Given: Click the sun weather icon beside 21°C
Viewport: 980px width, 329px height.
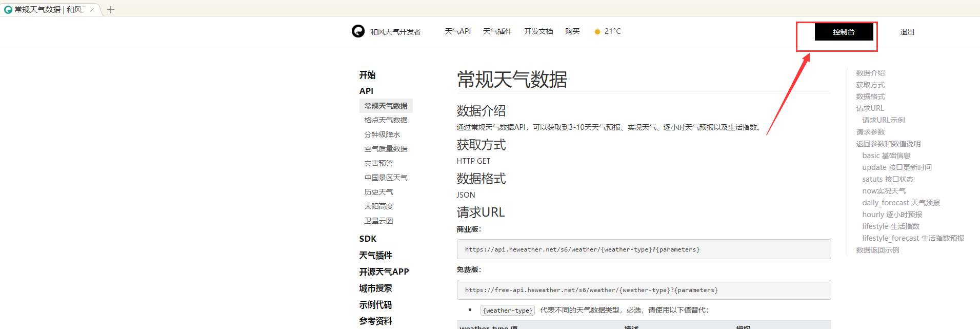Looking at the screenshot, I should click(597, 32).
